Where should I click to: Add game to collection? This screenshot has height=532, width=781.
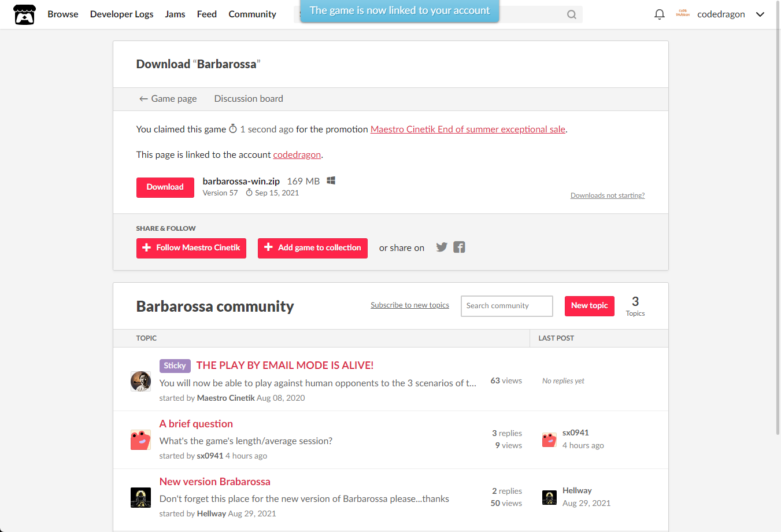(313, 248)
